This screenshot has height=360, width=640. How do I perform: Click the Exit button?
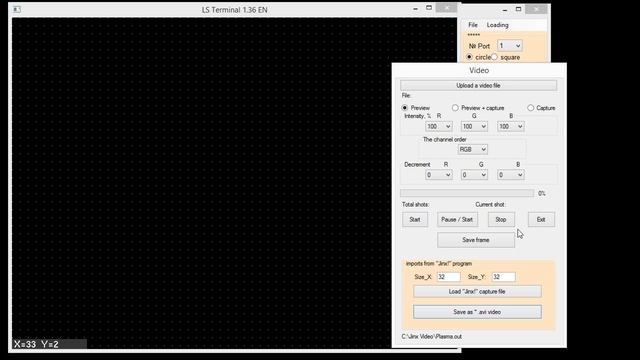[x=541, y=220]
